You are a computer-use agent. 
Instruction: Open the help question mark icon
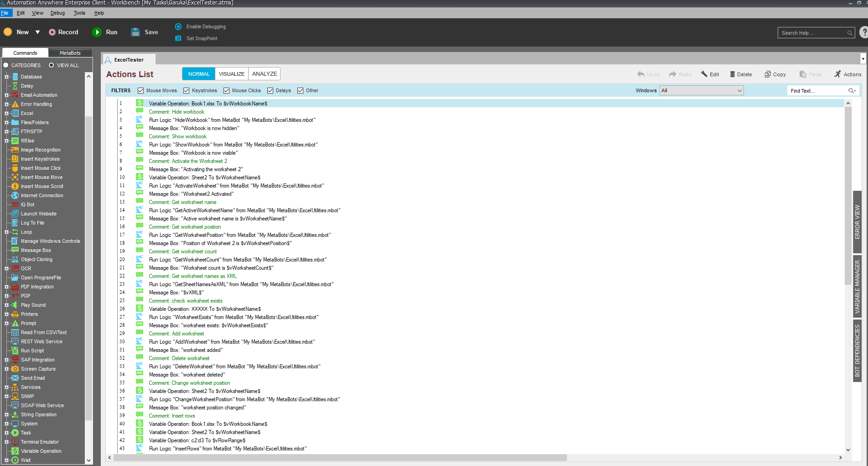[x=863, y=32]
